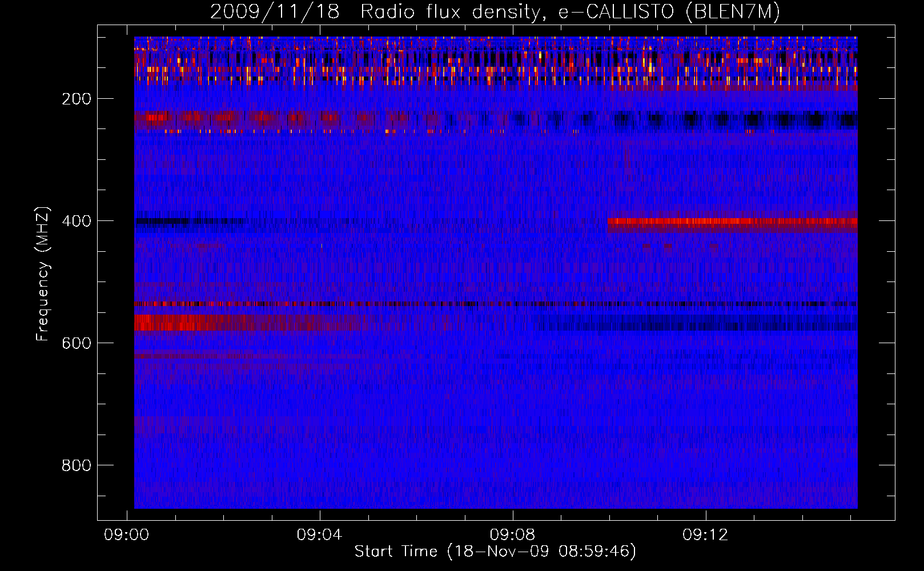Click the 09:00 time tick label
924x571 pixels.
pos(126,534)
